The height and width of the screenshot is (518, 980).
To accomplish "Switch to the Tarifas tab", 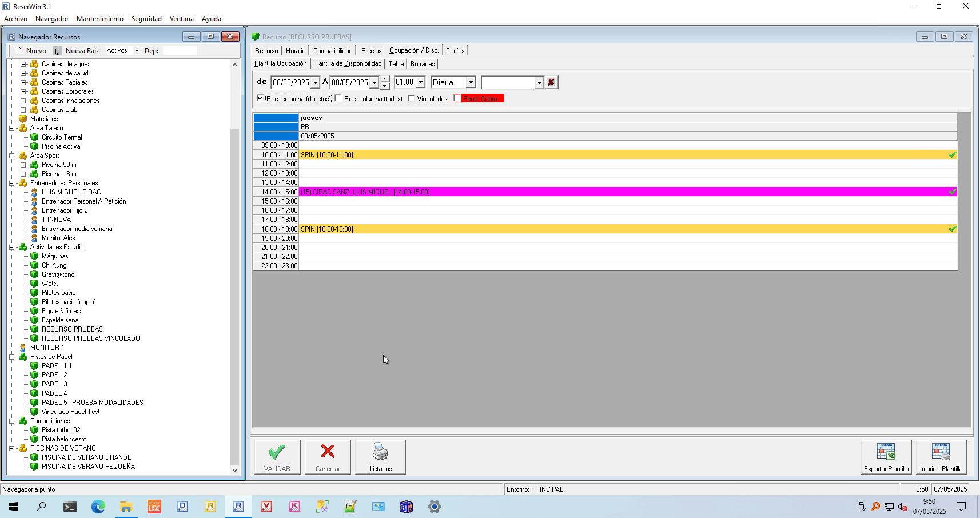I will pos(455,51).
